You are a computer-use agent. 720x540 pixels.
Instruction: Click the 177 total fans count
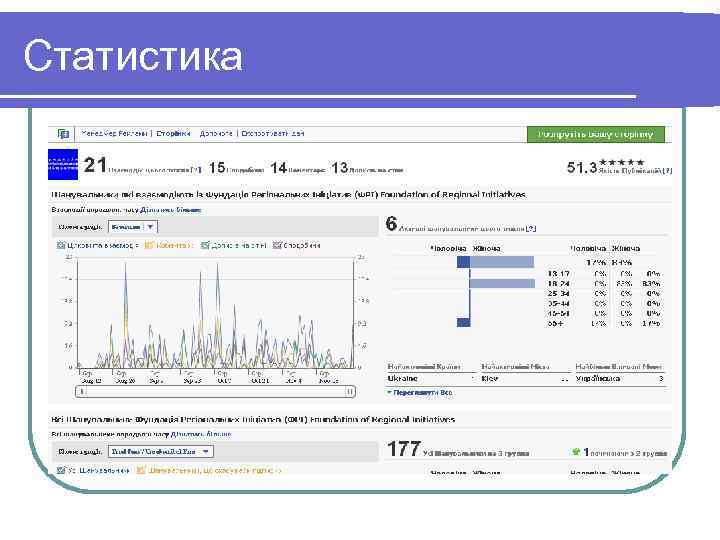404,449
